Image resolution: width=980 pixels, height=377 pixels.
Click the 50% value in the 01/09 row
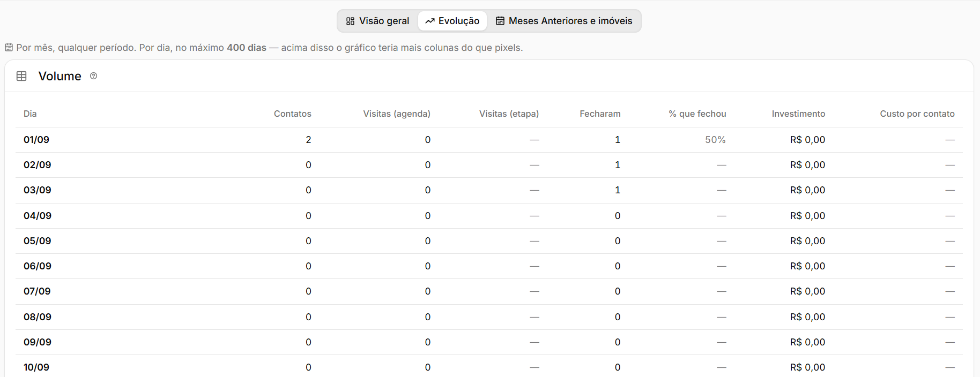point(715,140)
